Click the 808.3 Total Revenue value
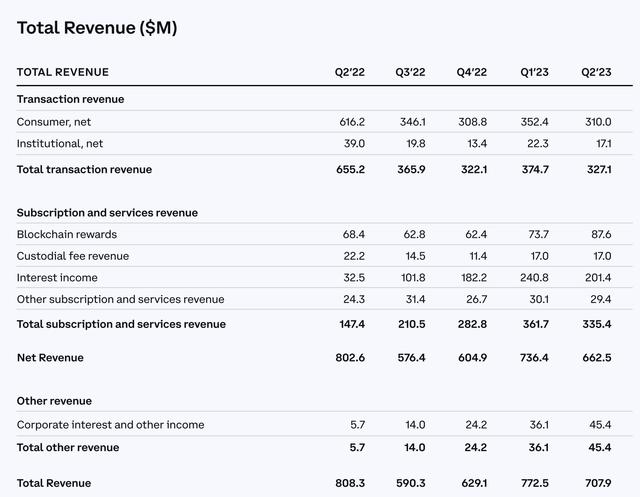This screenshot has height=497, width=640. tap(350, 483)
